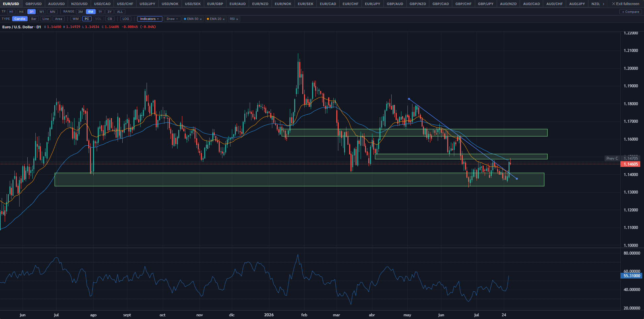Switch timeframe to MN
The image size is (644, 319).
(x=53, y=12)
